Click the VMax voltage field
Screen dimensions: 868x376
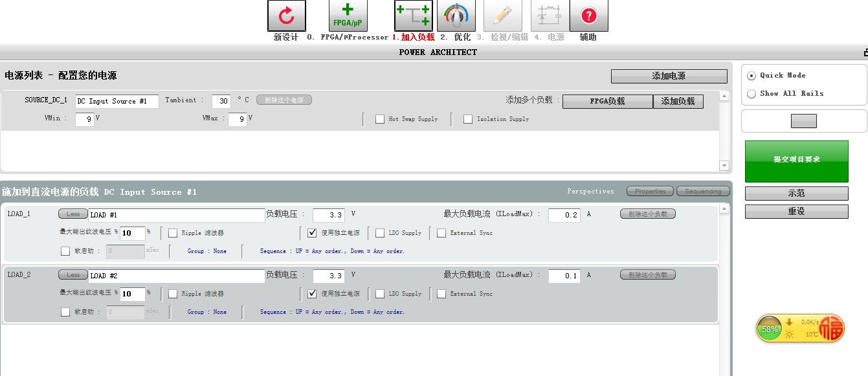tap(238, 120)
